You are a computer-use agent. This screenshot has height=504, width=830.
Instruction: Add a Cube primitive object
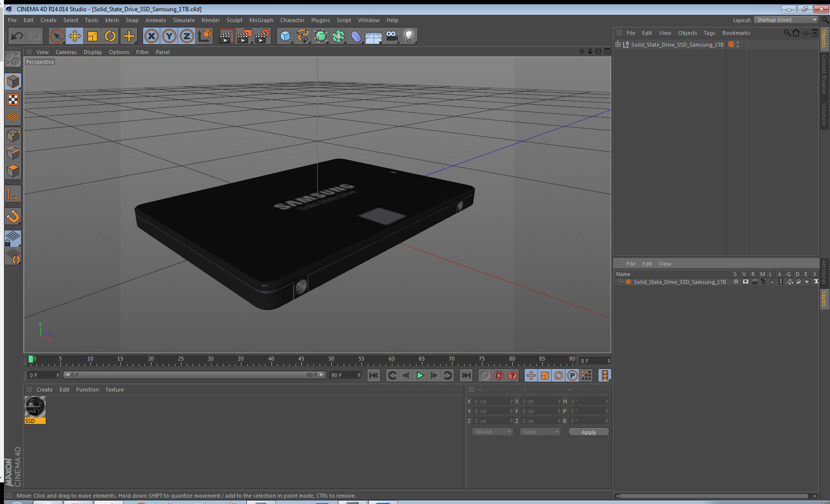(285, 36)
